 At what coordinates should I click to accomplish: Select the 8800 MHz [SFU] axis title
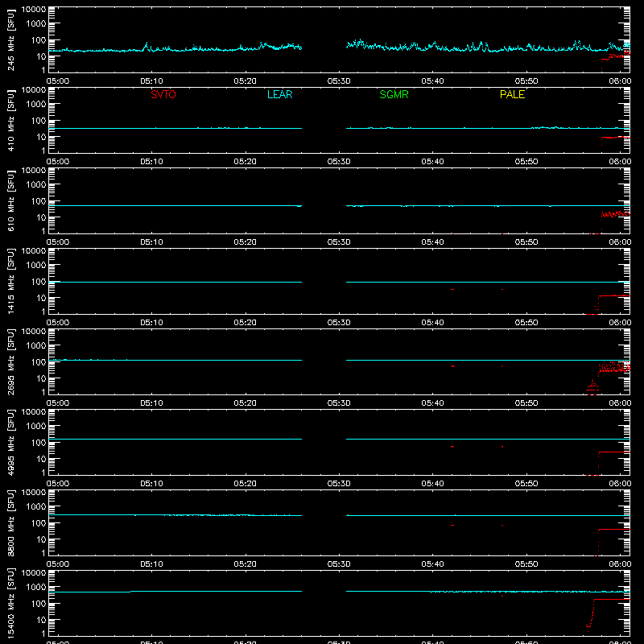click(x=11, y=523)
